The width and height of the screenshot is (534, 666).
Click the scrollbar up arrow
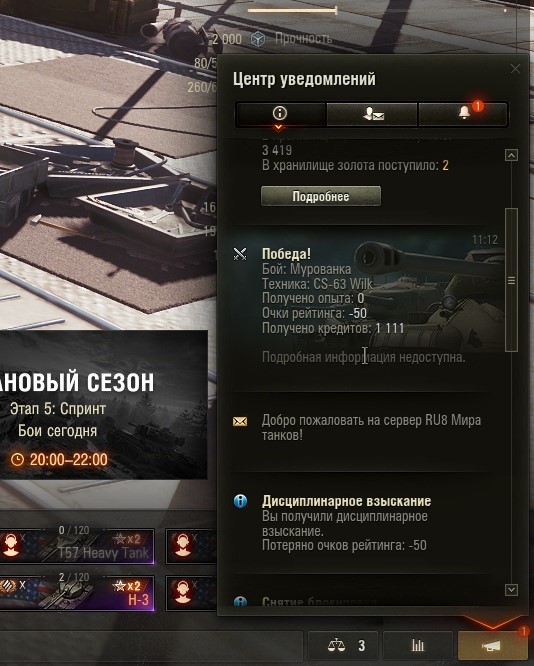tap(511, 155)
